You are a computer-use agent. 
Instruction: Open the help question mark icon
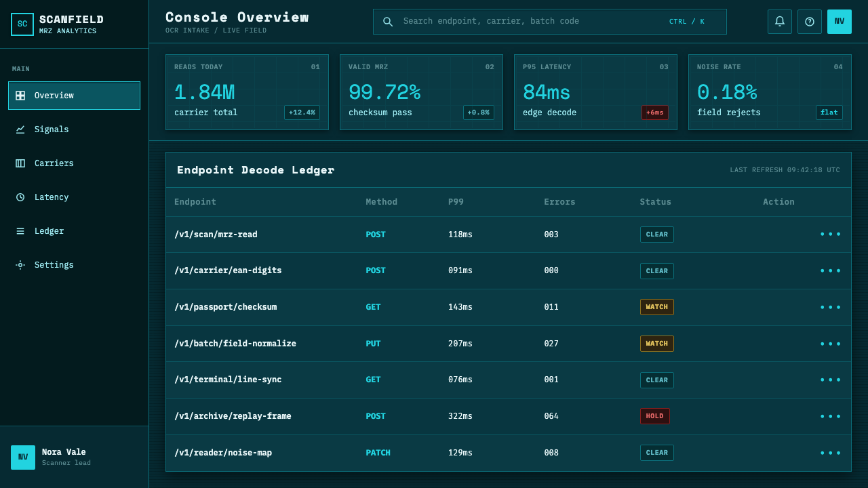click(x=810, y=22)
